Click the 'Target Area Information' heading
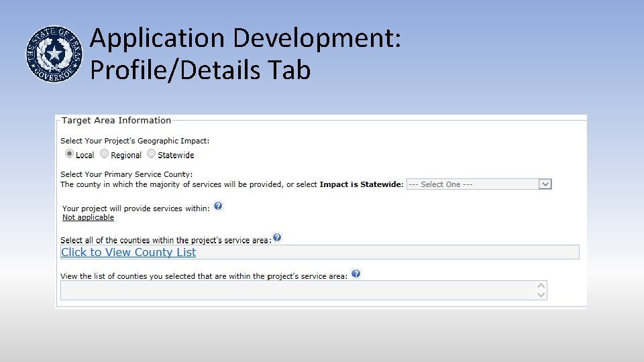Image resolution: width=644 pixels, height=362 pixels. pos(116,120)
